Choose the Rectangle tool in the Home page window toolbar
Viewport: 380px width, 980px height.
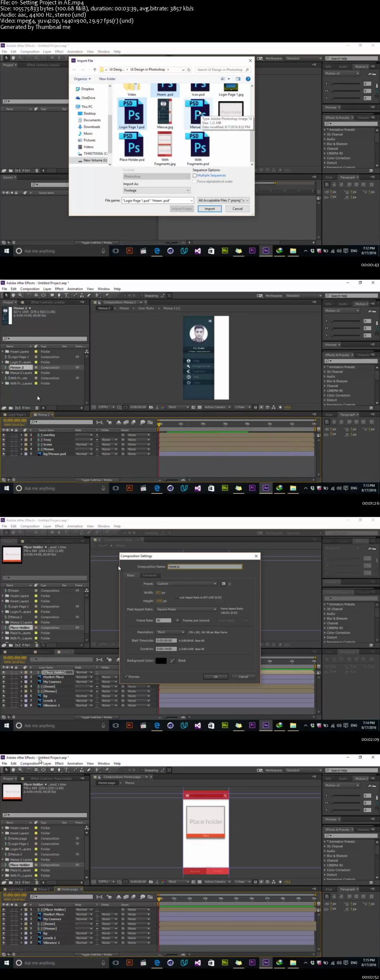tap(52, 770)
